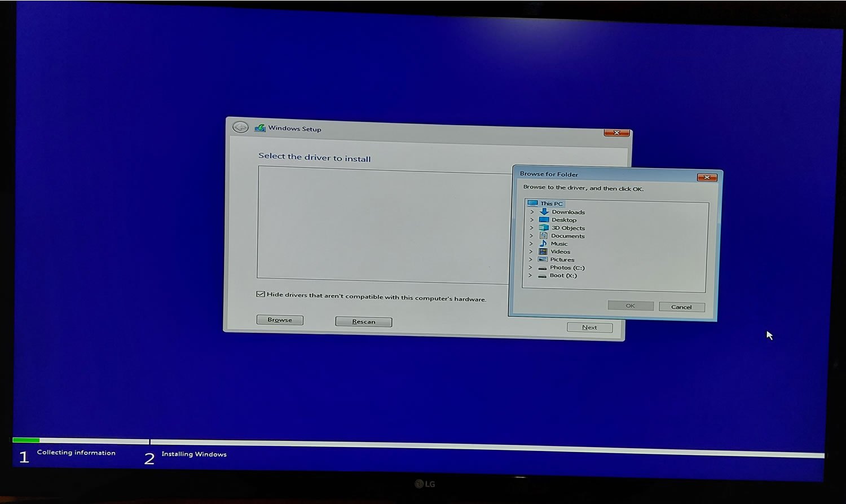Expand the Desktop tree node

(x=531, y=220)
